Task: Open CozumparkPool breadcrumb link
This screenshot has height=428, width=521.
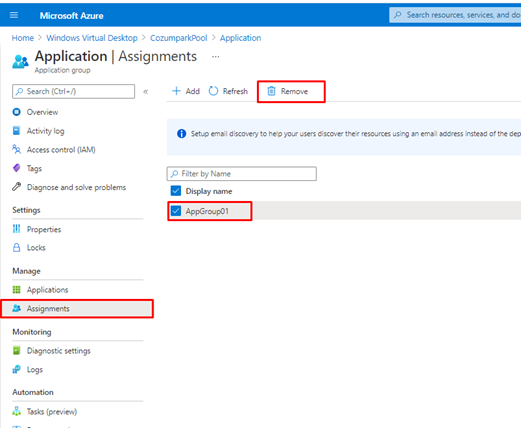Action: [x=179, y=38]
